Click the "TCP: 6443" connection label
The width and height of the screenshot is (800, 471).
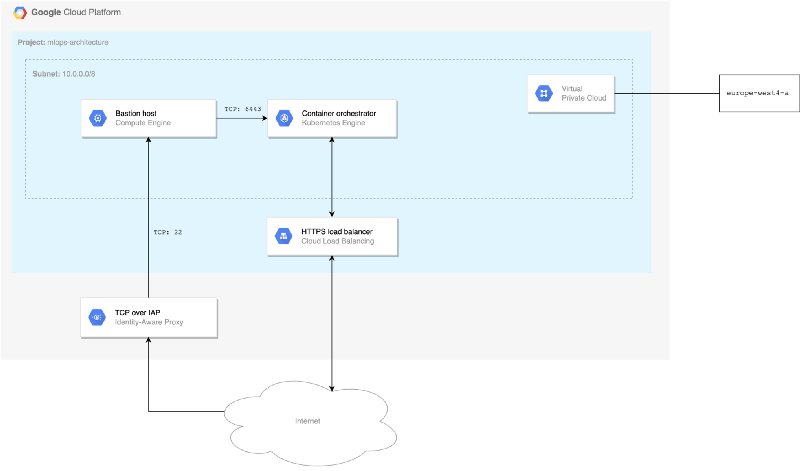click(x=240, y=108)
